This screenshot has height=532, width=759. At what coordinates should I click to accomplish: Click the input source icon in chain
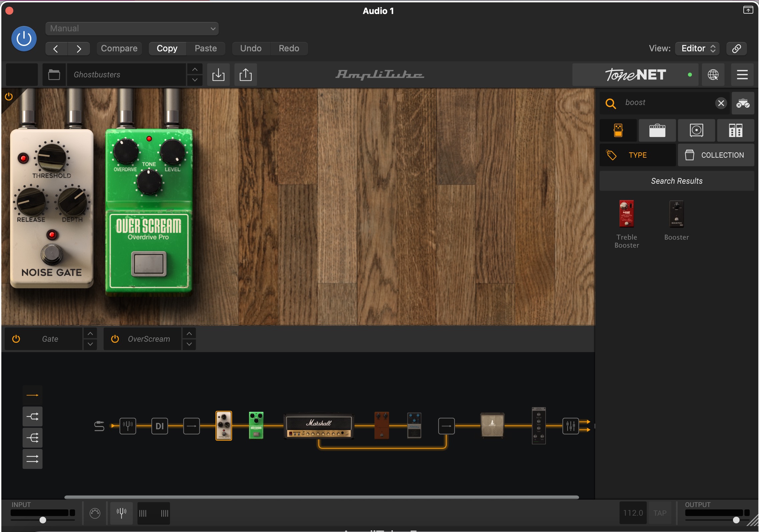(x=99, y=426)
